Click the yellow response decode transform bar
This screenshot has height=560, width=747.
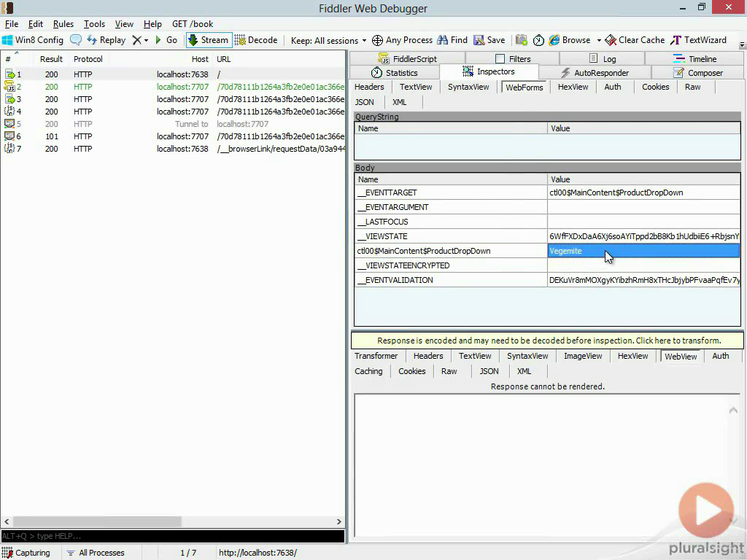[x=548, y=341]
